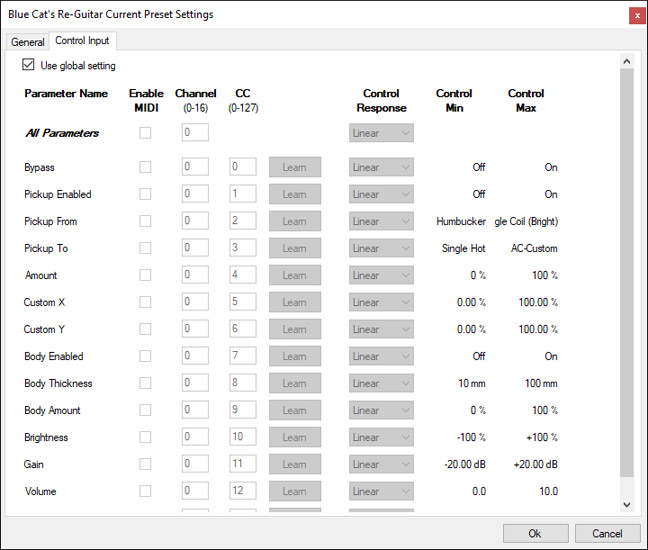The width and height of the screenshot is (648, 550).
Task: Enable MIDI for the Bypass parameter
Action: (146, 167)
